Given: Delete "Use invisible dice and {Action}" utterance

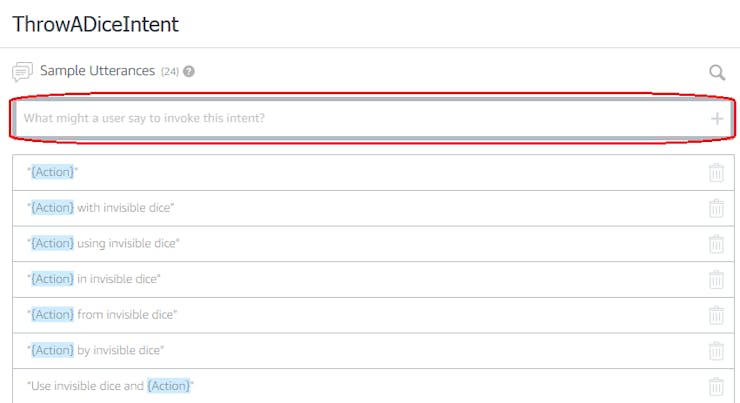Looking at the screenshot, I should click(716, 386).
